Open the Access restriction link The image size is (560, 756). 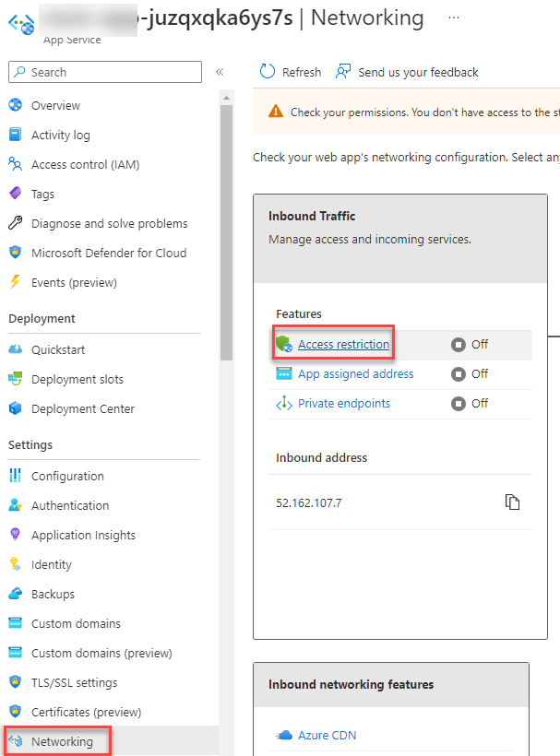tap(343, 344)
